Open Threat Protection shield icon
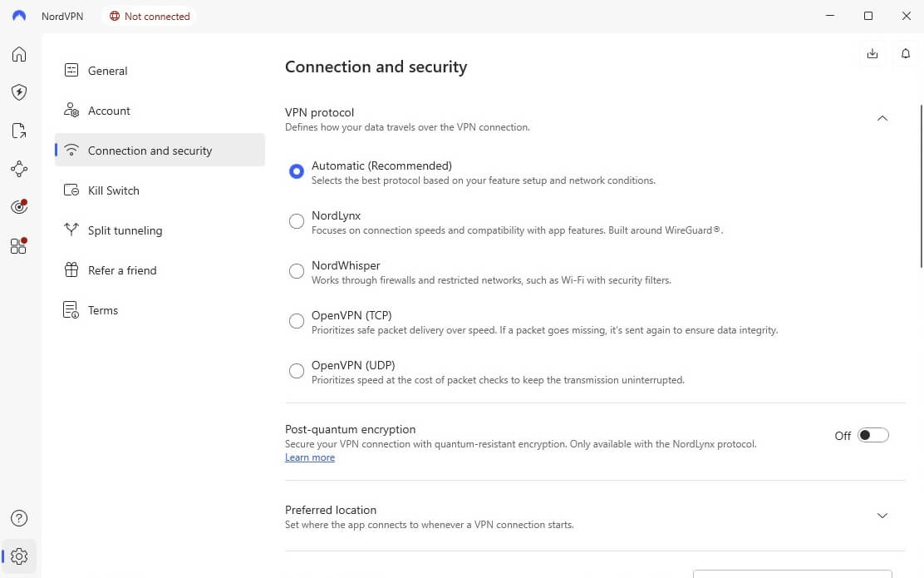Screen dimensions: 924x578 tap(19, 92)
